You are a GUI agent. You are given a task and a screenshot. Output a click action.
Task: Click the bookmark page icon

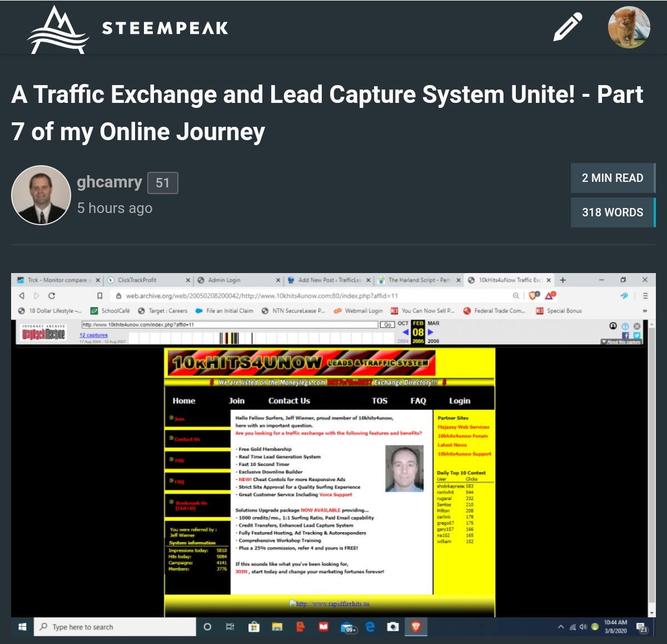pos(99,296)
